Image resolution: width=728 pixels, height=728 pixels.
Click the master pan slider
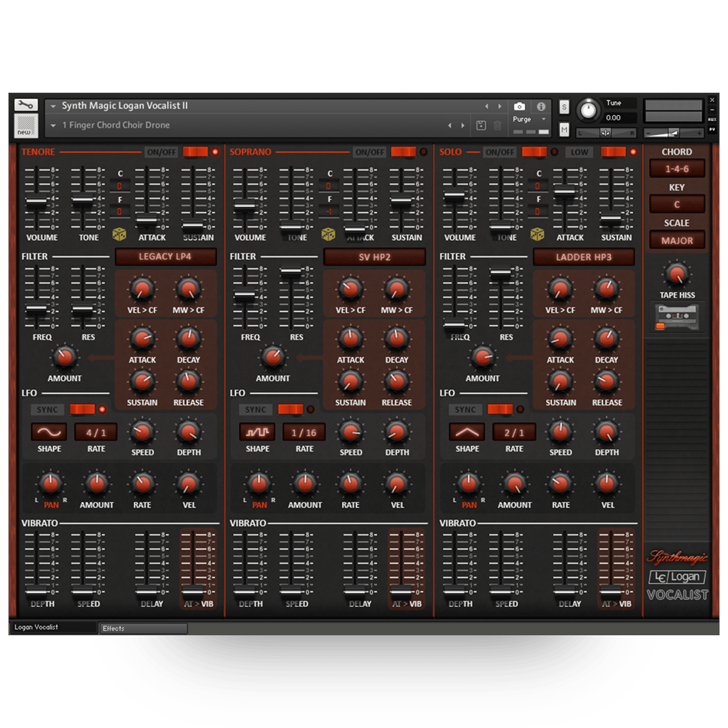(x=606, y=133)
